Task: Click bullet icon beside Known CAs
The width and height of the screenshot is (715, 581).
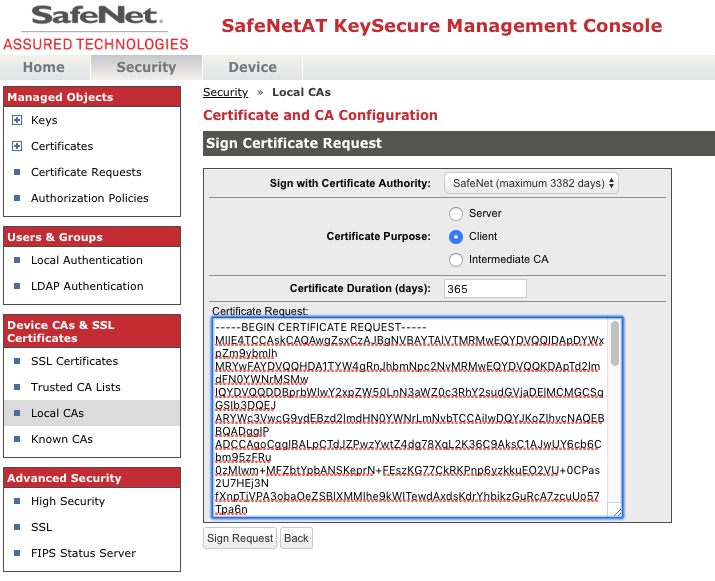Action: 17,439
